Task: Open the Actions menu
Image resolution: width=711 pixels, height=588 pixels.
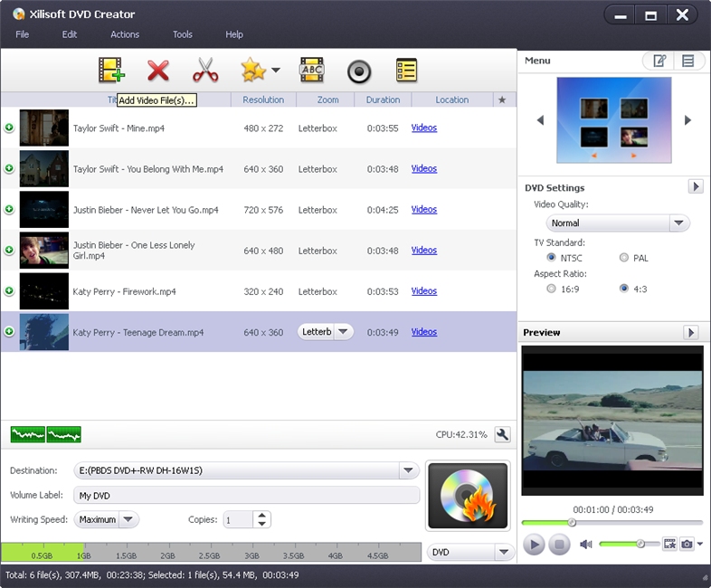Action: pyautogui.click(x=125, y=34)
